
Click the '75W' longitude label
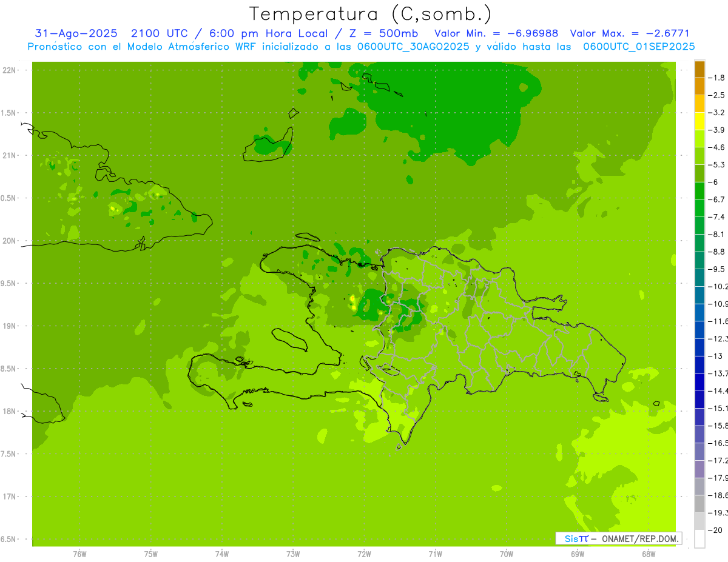(151, 554)
